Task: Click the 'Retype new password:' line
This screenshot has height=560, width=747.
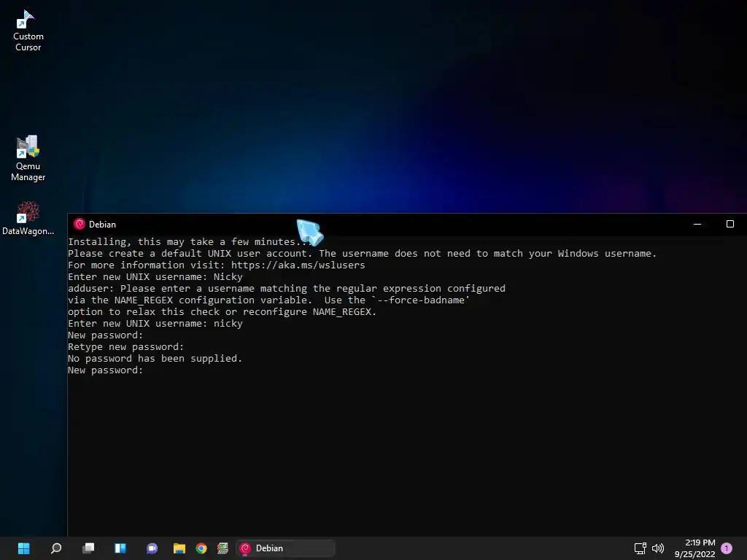Action: (125, 347)
